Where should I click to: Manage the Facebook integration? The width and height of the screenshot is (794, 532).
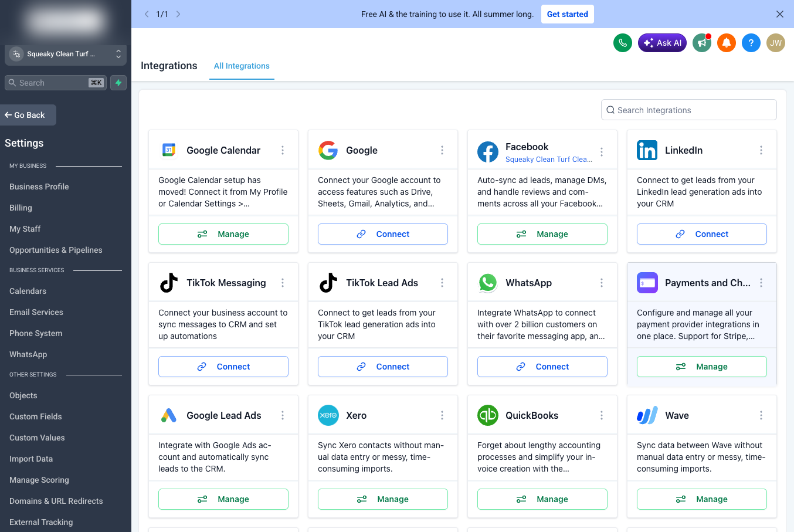pos(542,234)
